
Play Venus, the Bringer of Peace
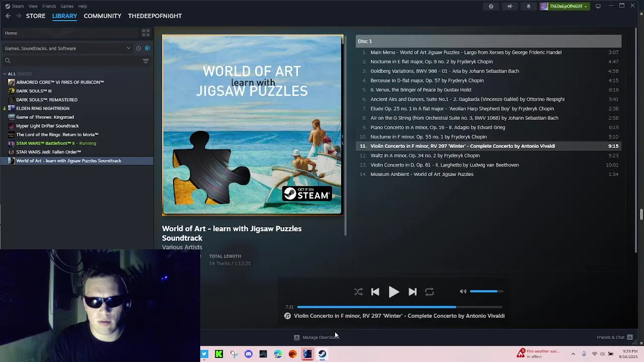pos(489,90)
